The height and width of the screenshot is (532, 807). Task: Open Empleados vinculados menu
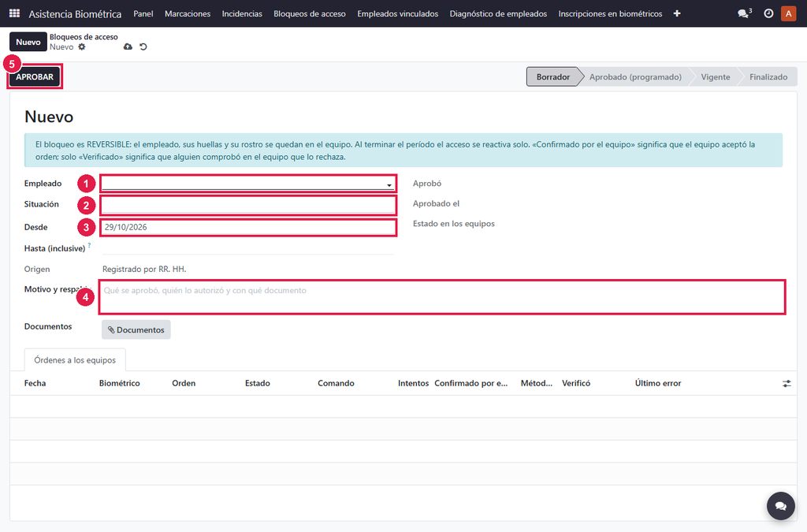point(398,13)
